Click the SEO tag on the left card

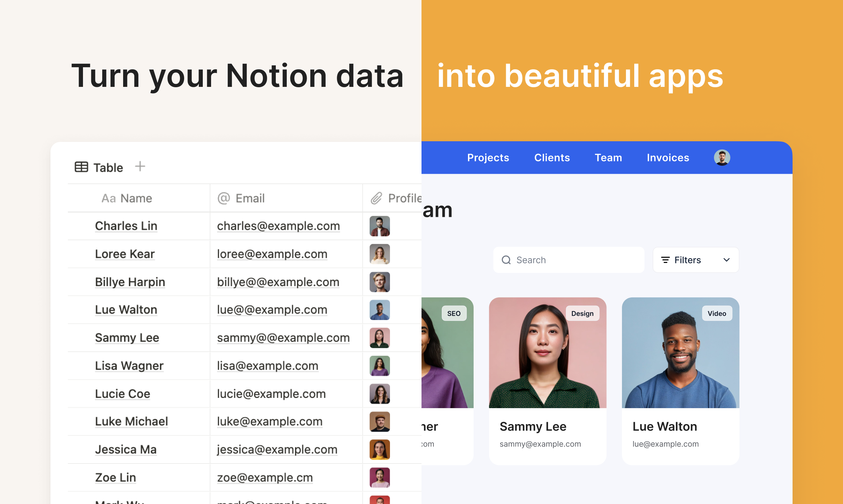(x=454, y=313)
